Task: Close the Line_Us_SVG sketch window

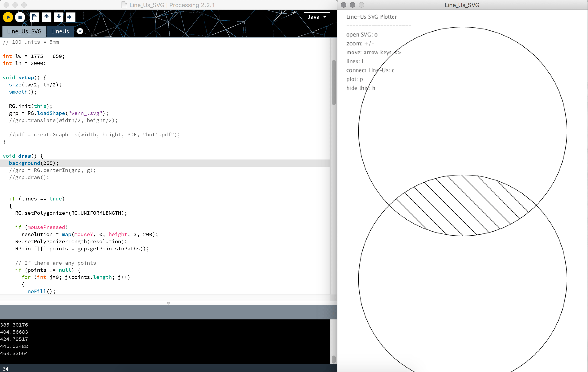Action: [343, 5]
